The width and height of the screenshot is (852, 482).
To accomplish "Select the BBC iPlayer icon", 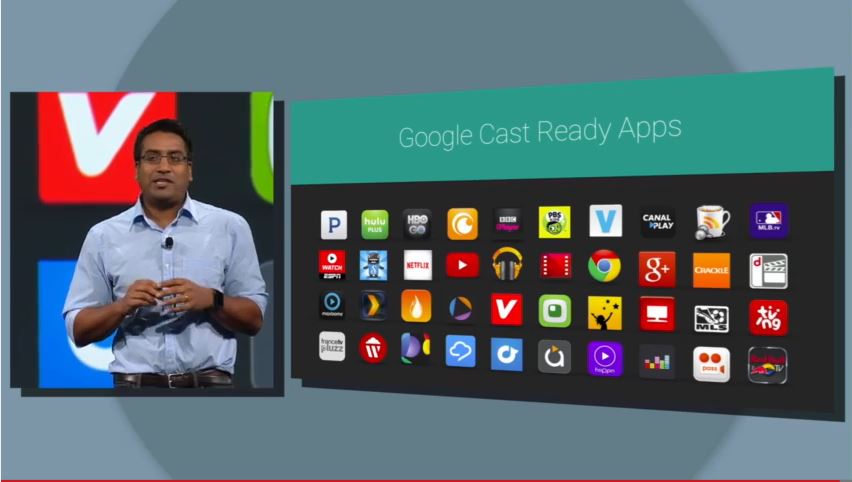I will click(x=508, y=222).
